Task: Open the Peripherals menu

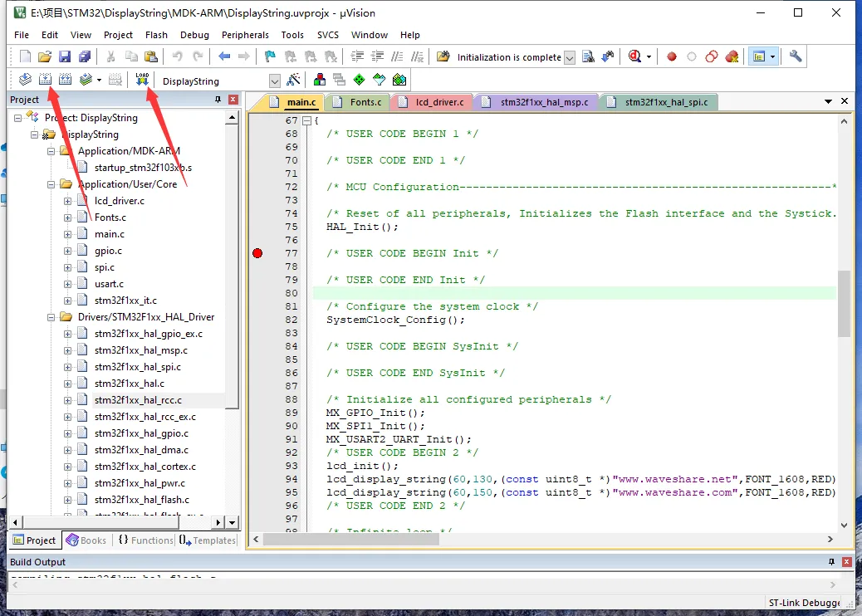Action: [x=245, y=35]
